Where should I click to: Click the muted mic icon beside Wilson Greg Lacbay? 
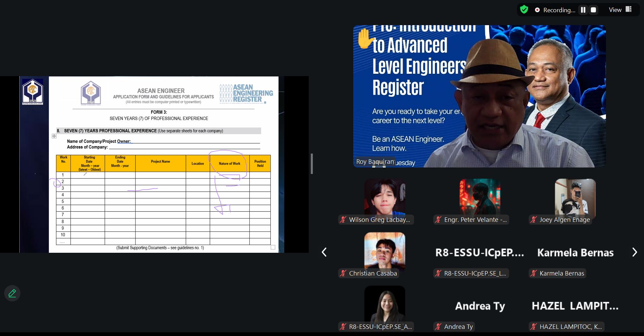coord(343,220)
